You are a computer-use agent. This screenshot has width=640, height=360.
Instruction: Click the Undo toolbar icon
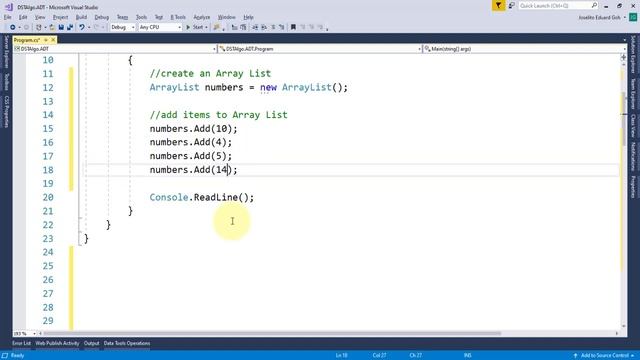click(82, 27)
